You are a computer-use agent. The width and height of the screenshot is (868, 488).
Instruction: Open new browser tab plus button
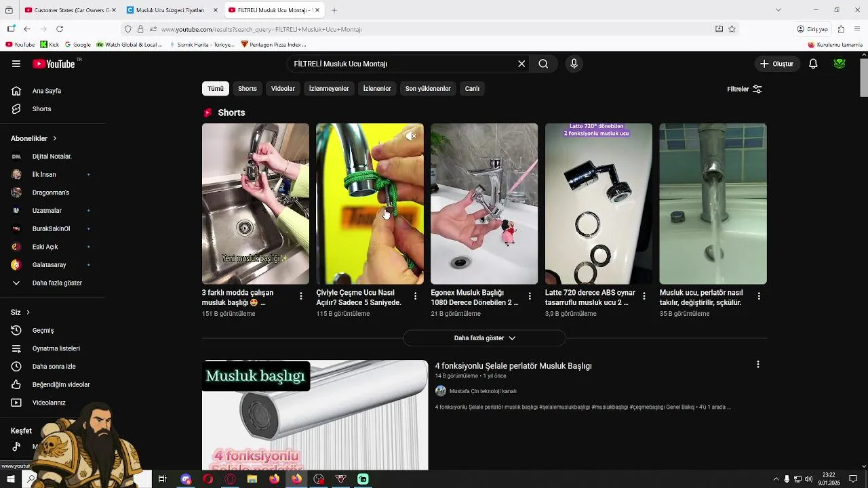(334, 10)
